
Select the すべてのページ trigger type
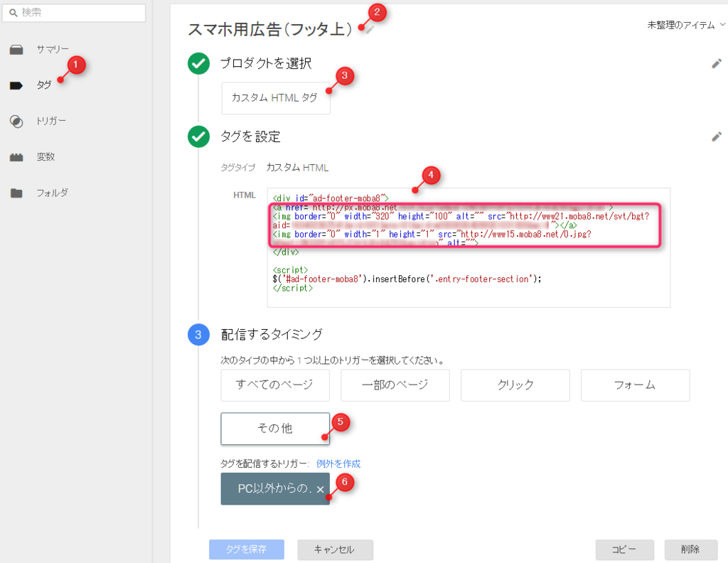[x=275, y=385]
